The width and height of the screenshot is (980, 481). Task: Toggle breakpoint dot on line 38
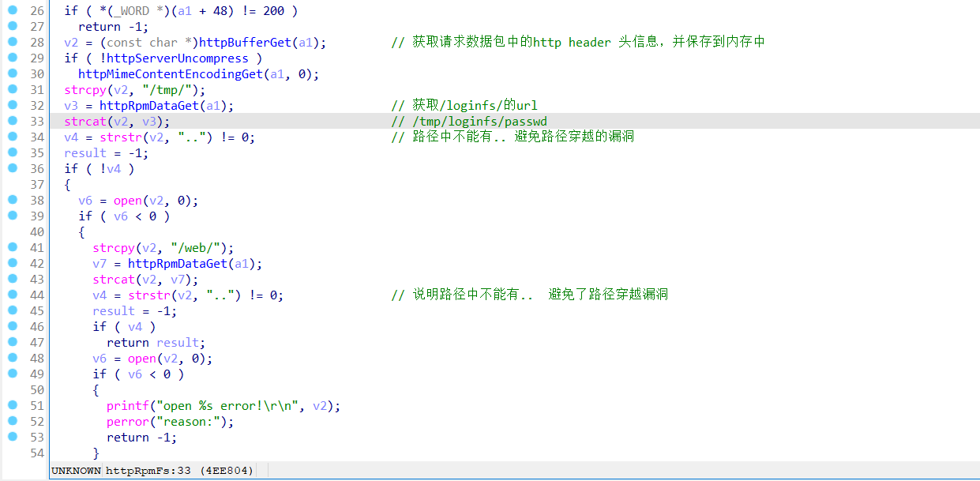pyautogui.click(x=12, y=200)
